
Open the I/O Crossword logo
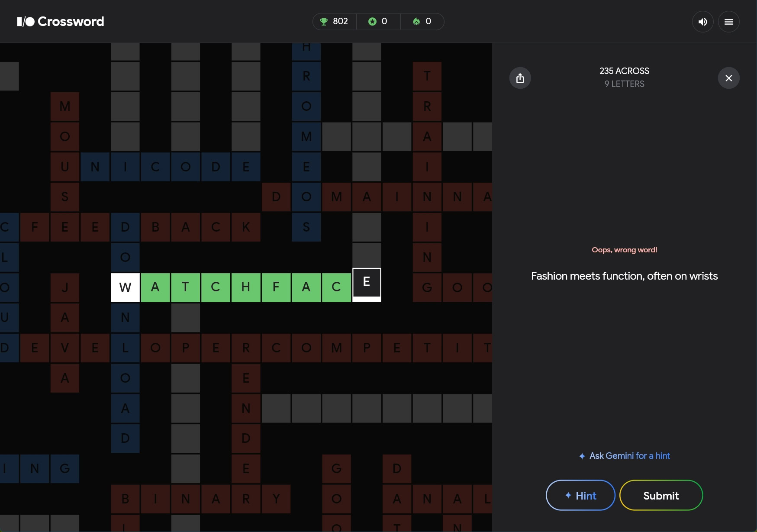[61, 22]
